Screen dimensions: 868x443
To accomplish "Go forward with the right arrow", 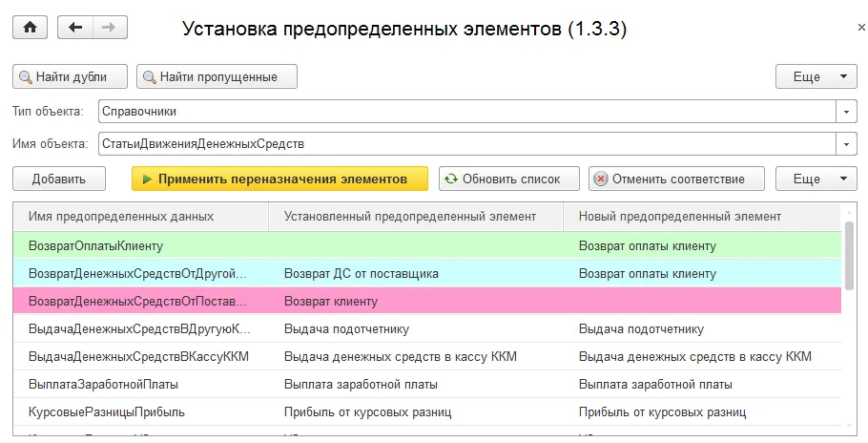I will [x=109, y=28].
